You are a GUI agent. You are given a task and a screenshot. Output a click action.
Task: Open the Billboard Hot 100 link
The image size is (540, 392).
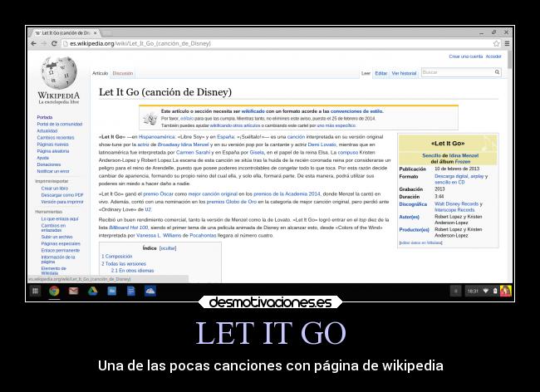128,228
